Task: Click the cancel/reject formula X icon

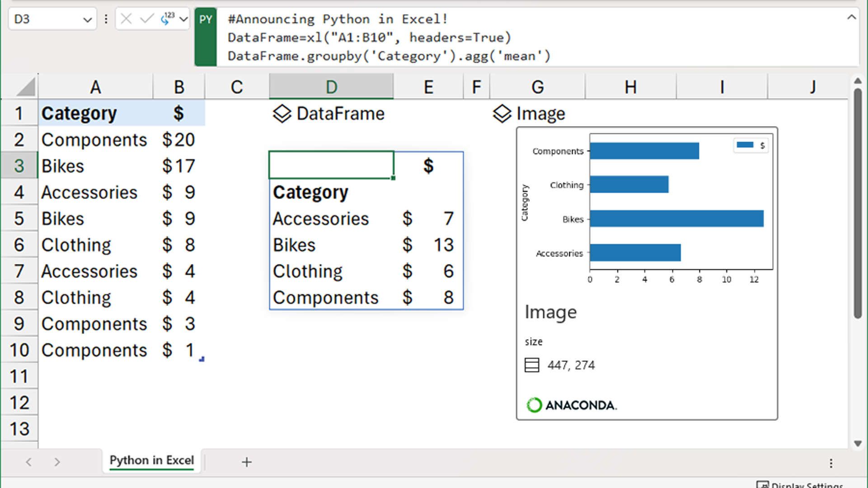Action: pos(125,19)
